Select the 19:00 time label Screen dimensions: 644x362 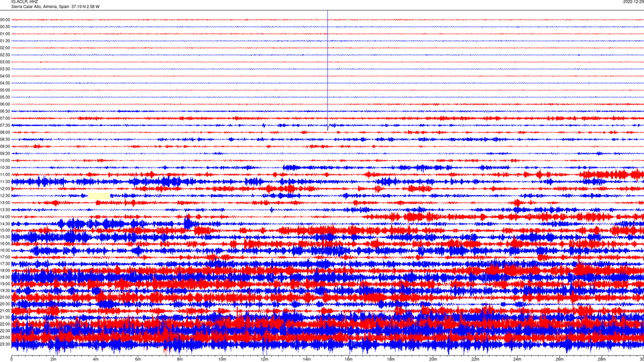click(5, 284)
